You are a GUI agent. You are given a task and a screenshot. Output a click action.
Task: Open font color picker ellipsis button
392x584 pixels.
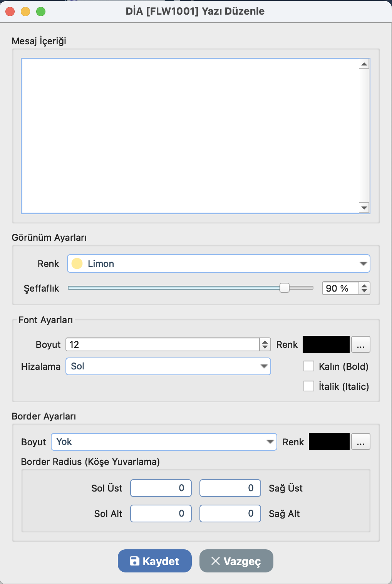[360, 344]
